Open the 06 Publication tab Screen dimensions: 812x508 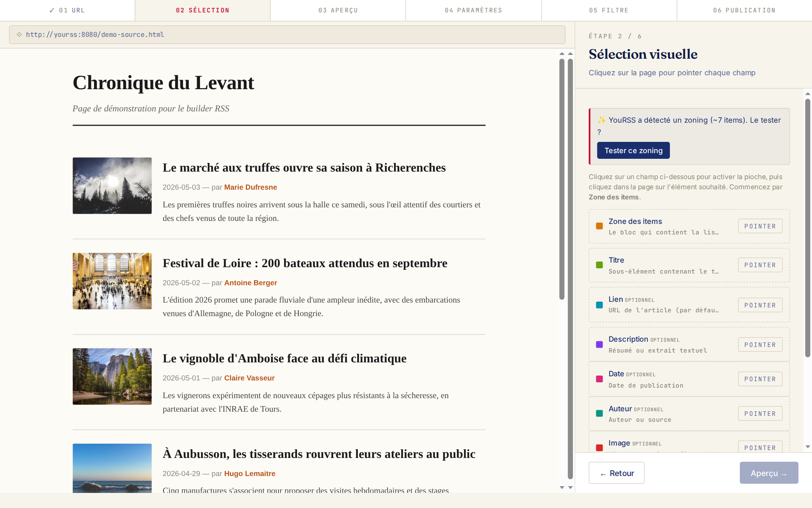click(744, 10)
